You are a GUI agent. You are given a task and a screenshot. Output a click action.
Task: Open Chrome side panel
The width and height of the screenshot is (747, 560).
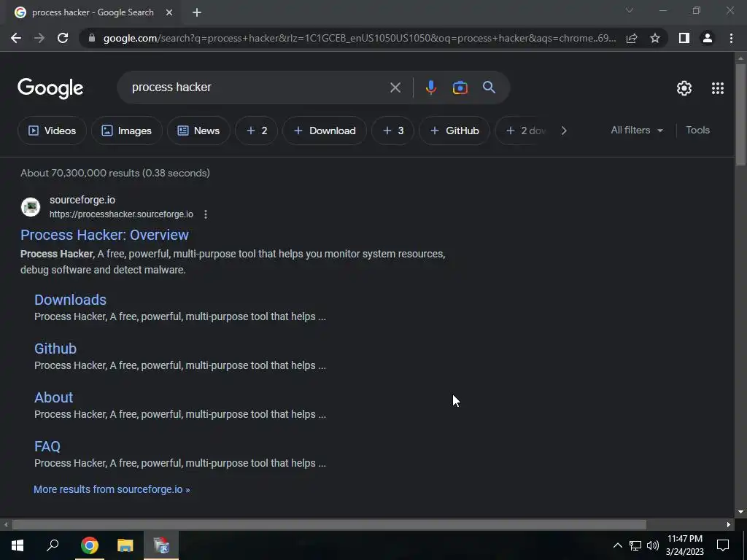click(x=684, y=38)
